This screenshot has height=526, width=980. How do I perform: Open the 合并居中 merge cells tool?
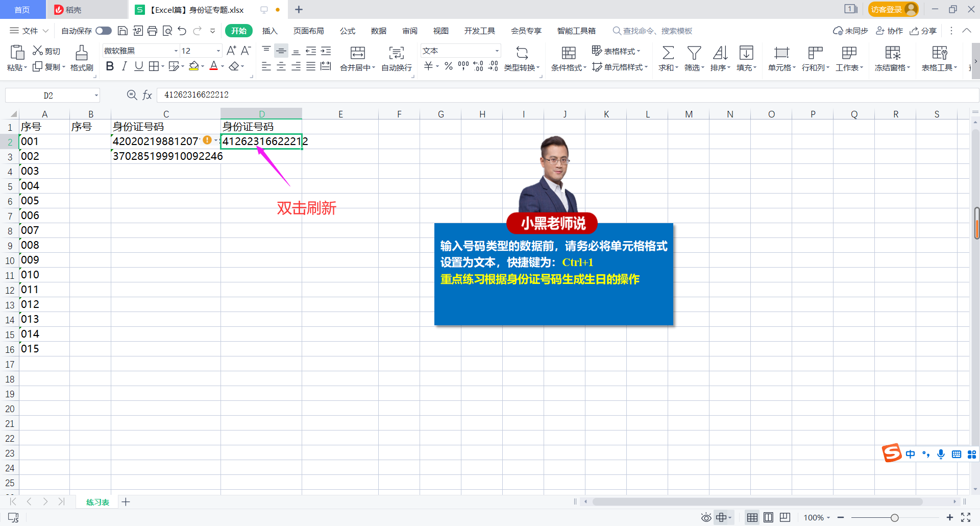point(356,58)
